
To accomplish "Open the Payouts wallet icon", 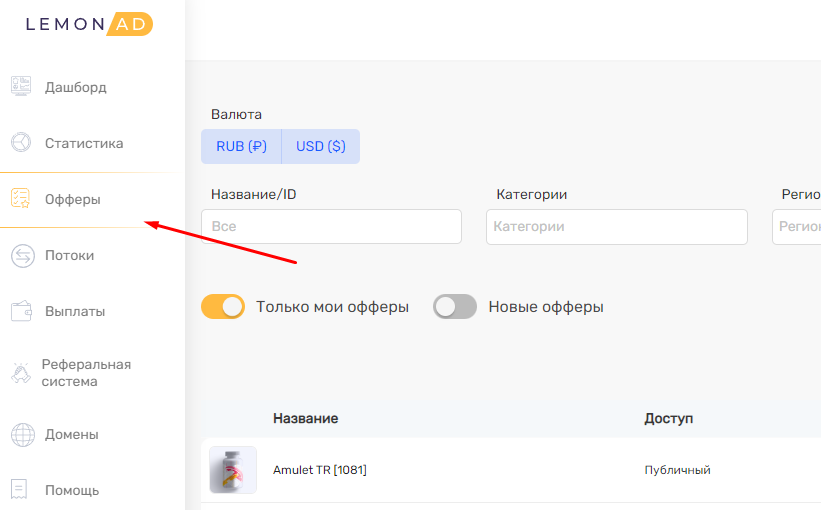I will (21, 311).
